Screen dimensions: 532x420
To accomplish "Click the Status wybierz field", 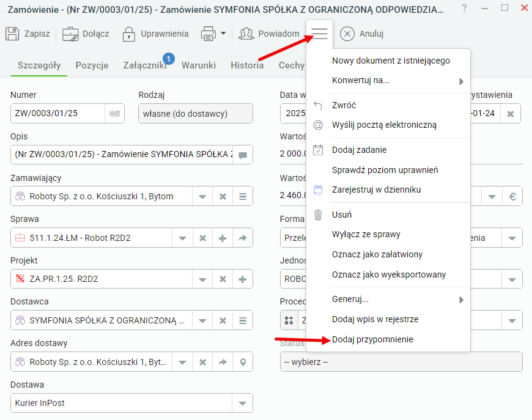I will 401,362.
